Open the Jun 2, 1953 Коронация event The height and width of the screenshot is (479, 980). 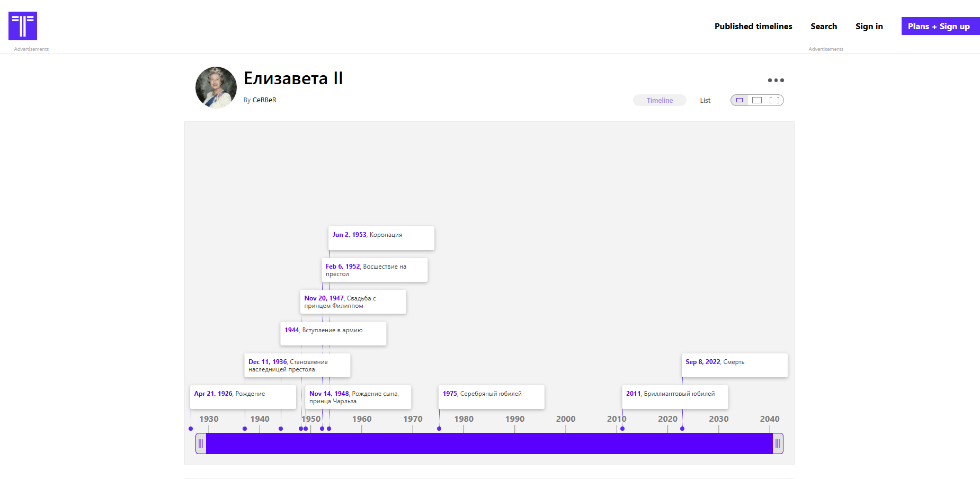(381, 238)
